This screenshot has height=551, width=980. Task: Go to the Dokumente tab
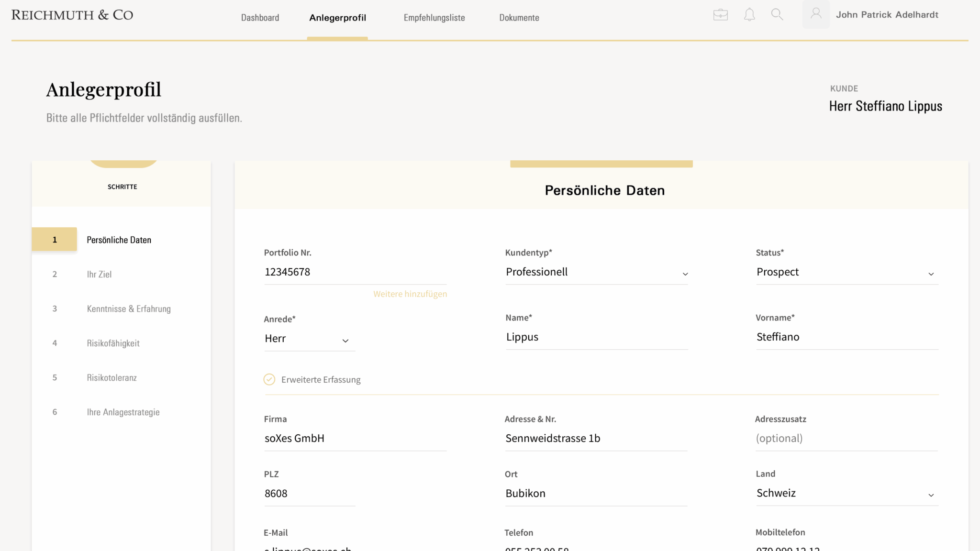[519, 18]
